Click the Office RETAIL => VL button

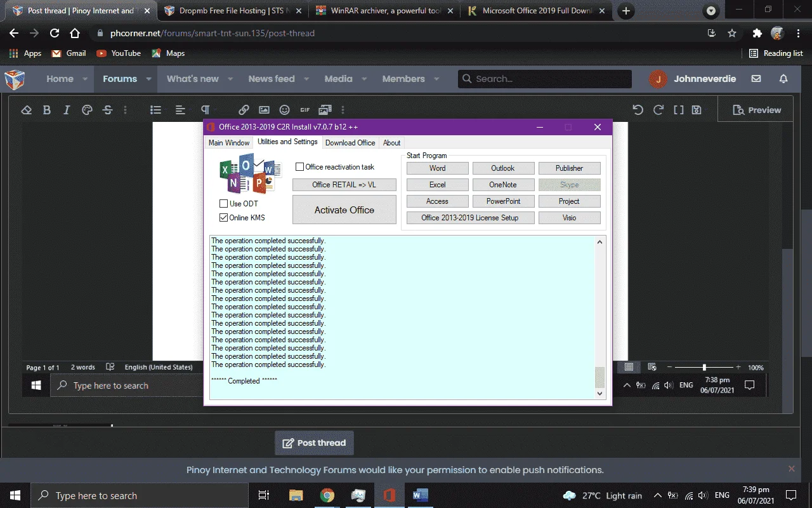pyautogui.click(x=344, y=185)
